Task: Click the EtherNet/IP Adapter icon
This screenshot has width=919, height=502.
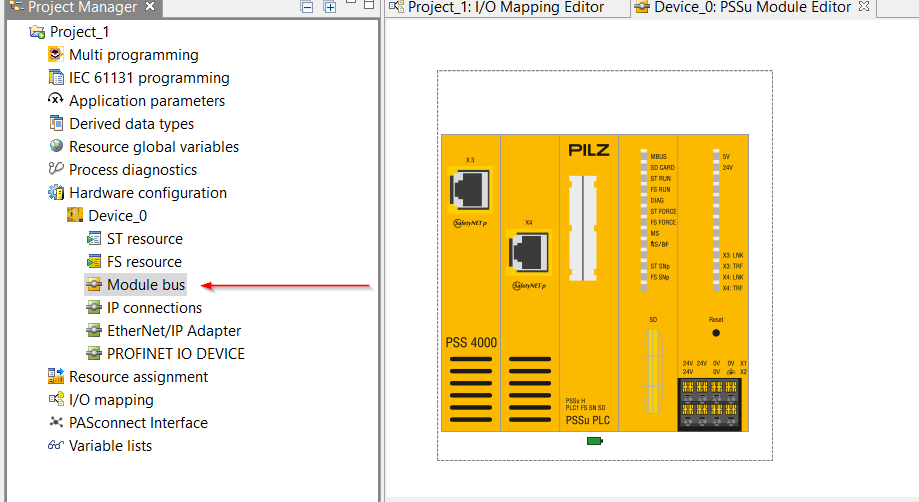Action: coord(94,330)
